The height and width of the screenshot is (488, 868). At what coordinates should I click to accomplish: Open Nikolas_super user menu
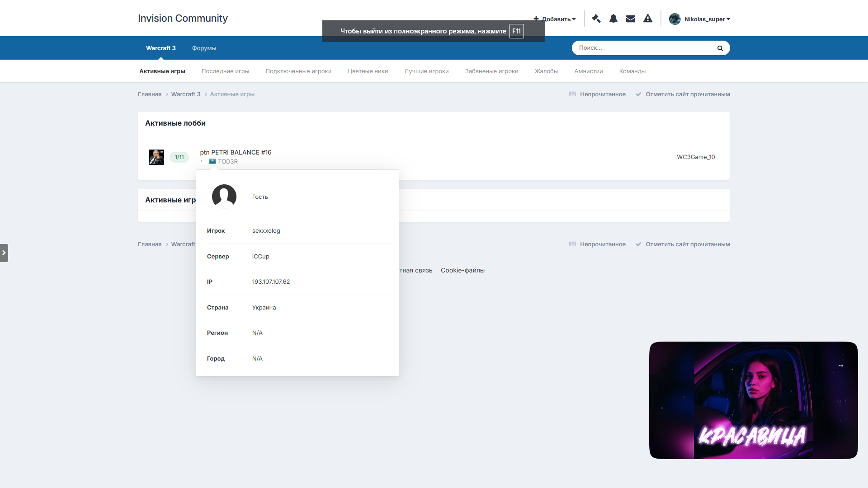click(x=707, y=19)
